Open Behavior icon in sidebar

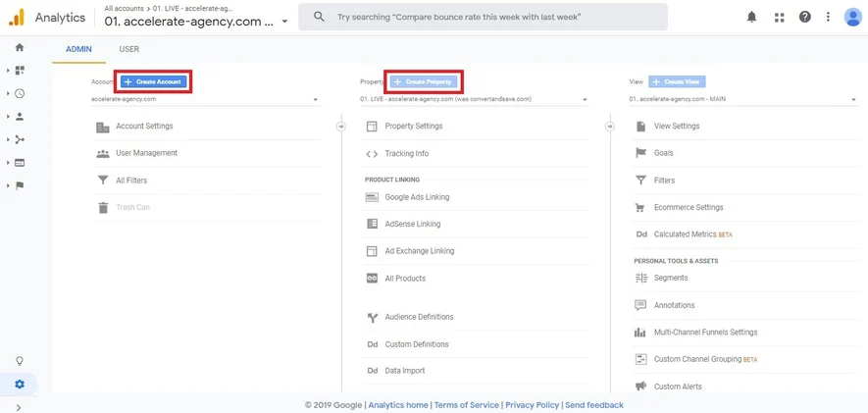click(20, 163)
